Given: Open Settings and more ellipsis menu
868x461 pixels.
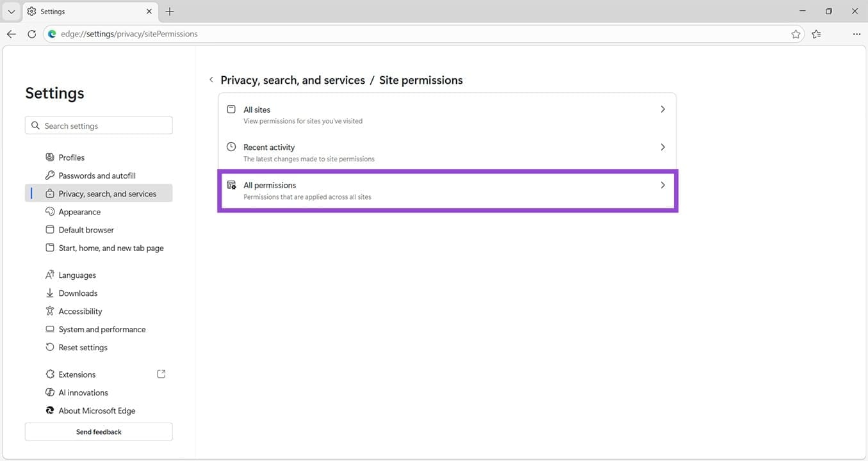Looking at the screenshot, I should point(856,34).
